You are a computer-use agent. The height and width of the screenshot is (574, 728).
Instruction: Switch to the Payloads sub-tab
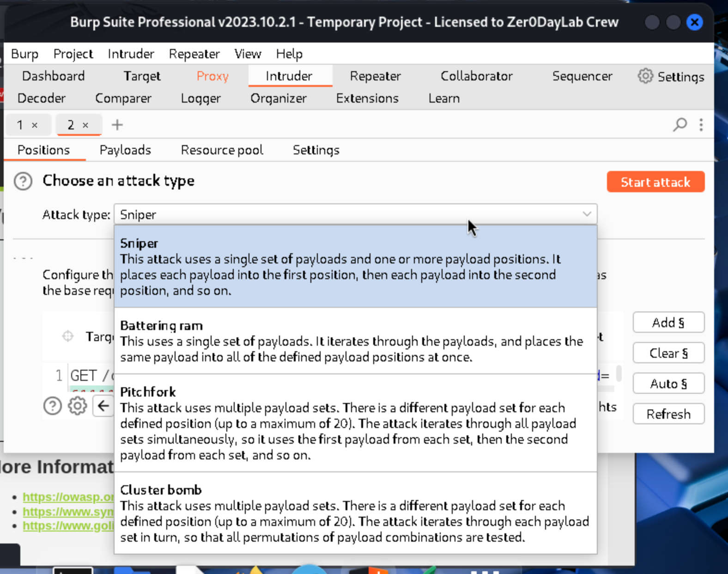126,150
